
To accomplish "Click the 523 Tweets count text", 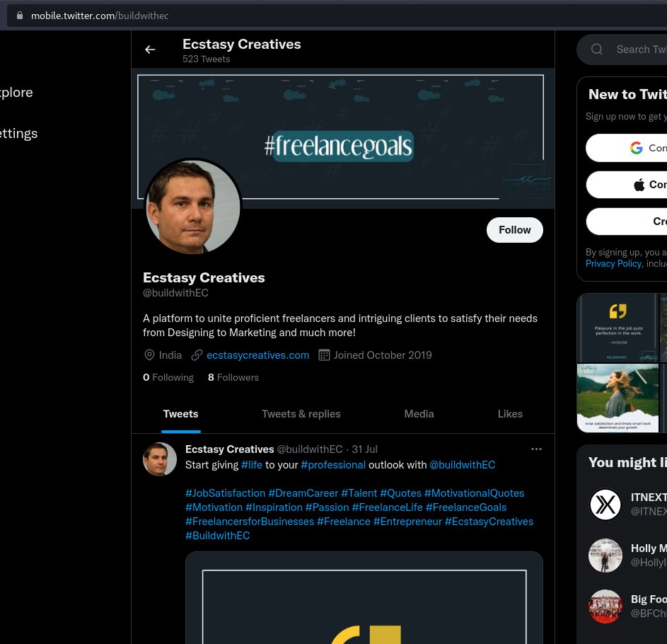I will [207, 59].
